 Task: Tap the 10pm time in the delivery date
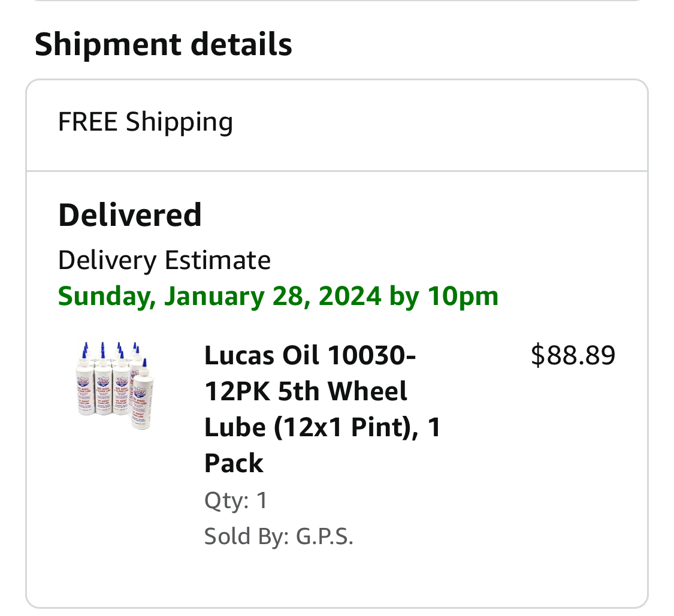tap(463, 296)
